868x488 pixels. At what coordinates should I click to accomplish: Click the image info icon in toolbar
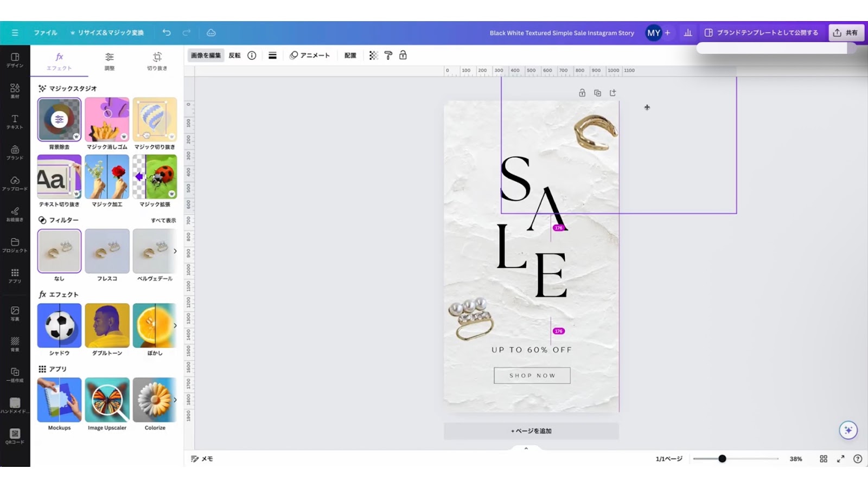point(252,55)
